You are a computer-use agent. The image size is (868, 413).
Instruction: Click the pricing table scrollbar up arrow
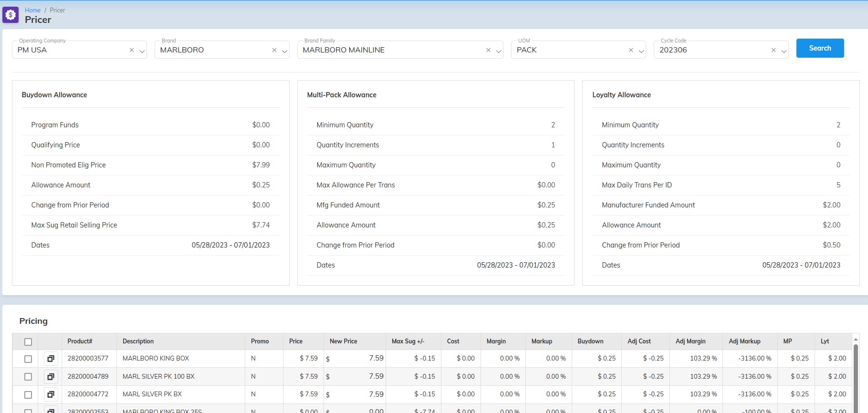pyautogui.click(x=856, y=339)
